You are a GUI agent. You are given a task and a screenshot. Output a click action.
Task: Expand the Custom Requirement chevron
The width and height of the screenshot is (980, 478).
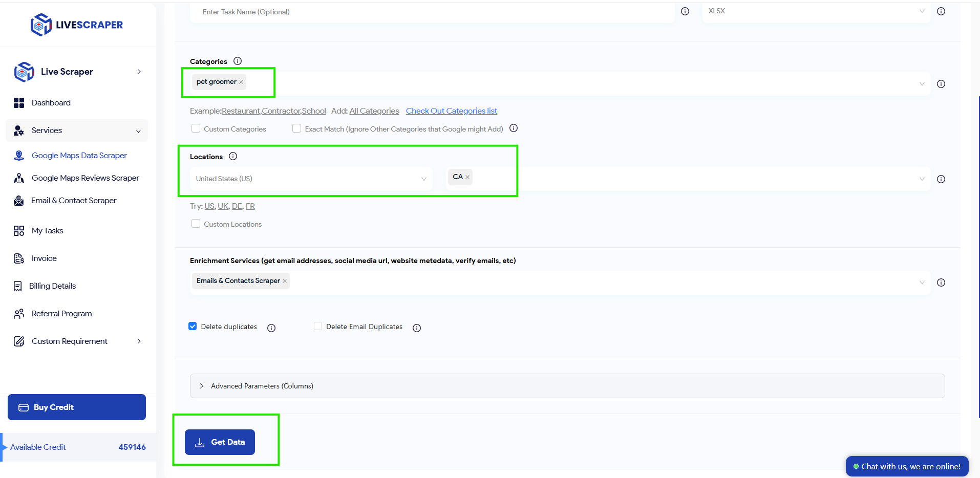pos(139,341)
